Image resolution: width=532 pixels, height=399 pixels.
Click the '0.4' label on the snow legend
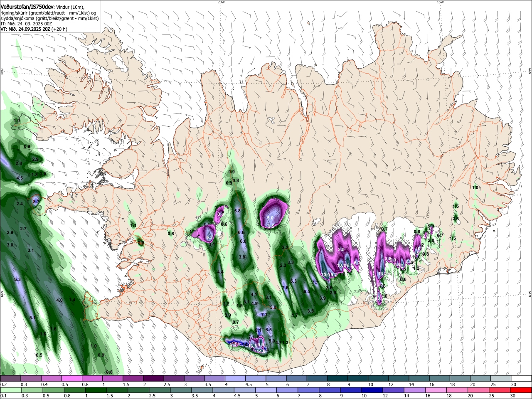44,384
